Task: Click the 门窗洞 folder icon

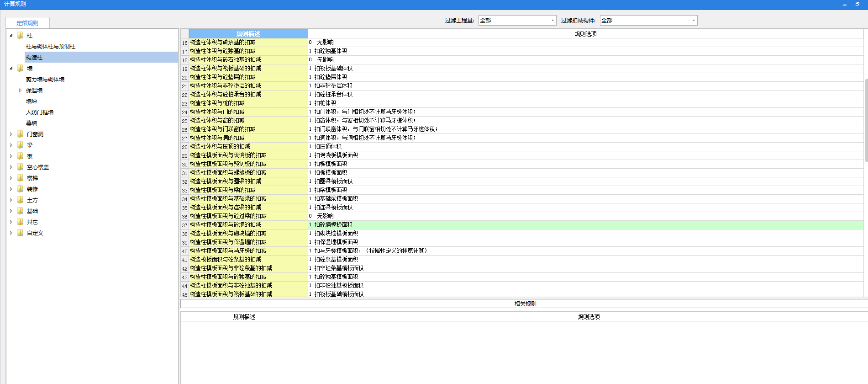Action: click(20, 134)
